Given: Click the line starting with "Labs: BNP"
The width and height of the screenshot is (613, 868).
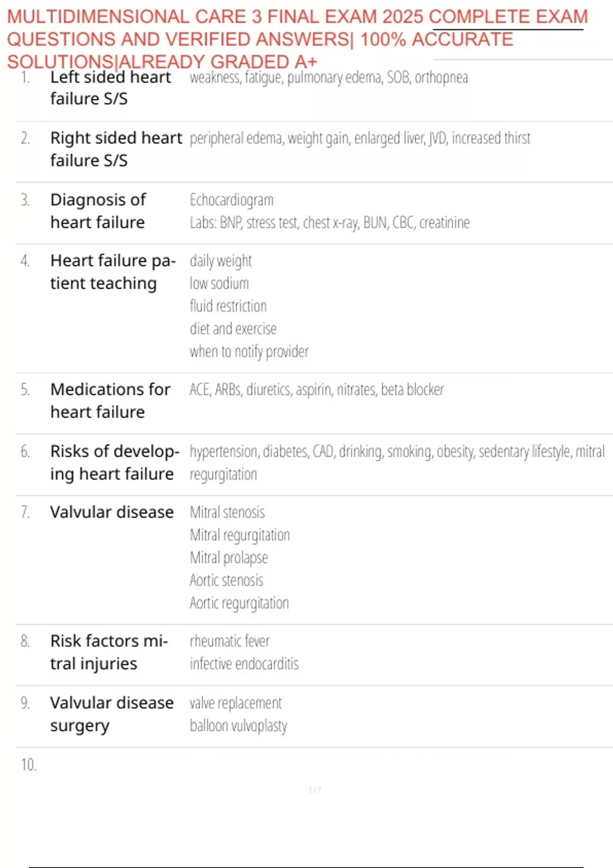Looking at the screenshot, I should point(329,223).
